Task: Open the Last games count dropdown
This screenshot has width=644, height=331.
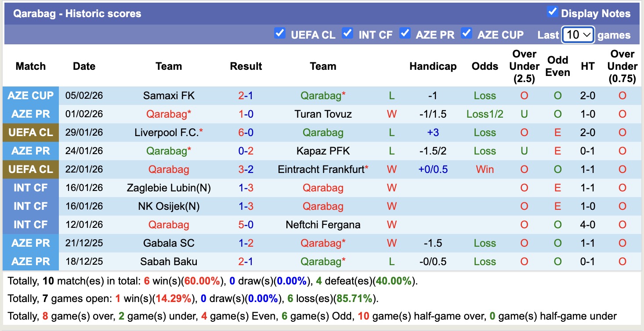Action: (578, 34)
